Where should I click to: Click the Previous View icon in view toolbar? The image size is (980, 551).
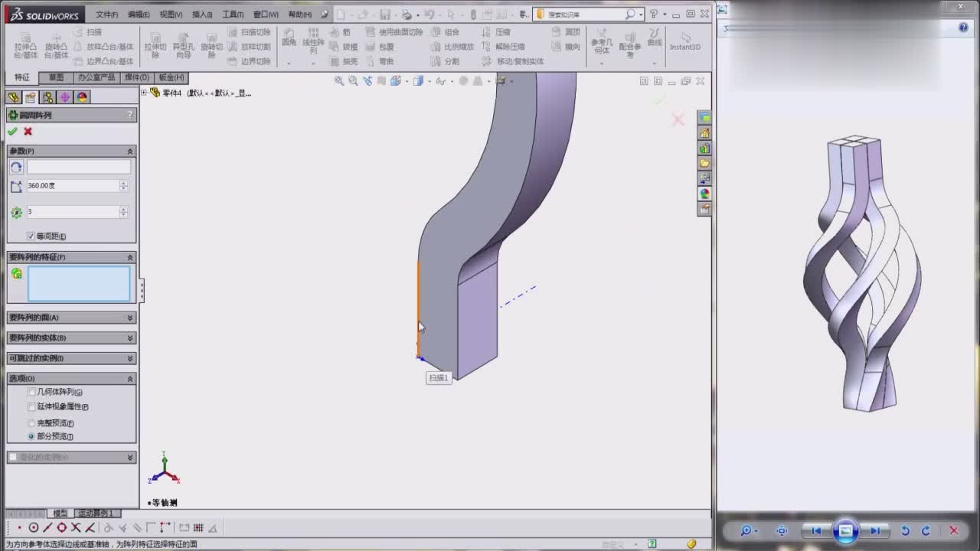(367, 80)
